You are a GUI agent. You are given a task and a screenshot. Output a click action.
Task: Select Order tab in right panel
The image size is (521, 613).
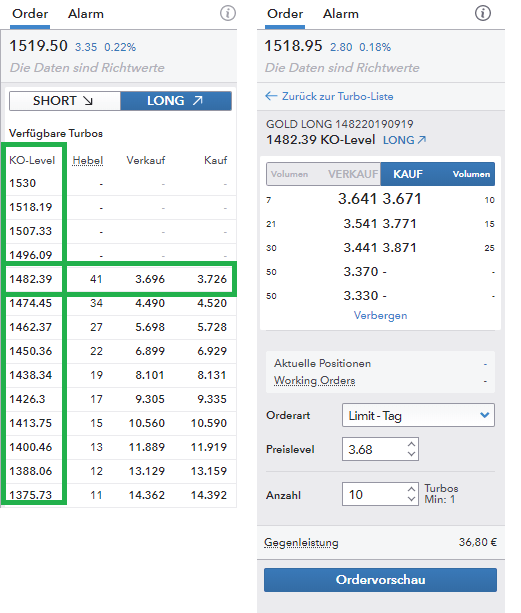pyautogui.click(x=285, y=14)
